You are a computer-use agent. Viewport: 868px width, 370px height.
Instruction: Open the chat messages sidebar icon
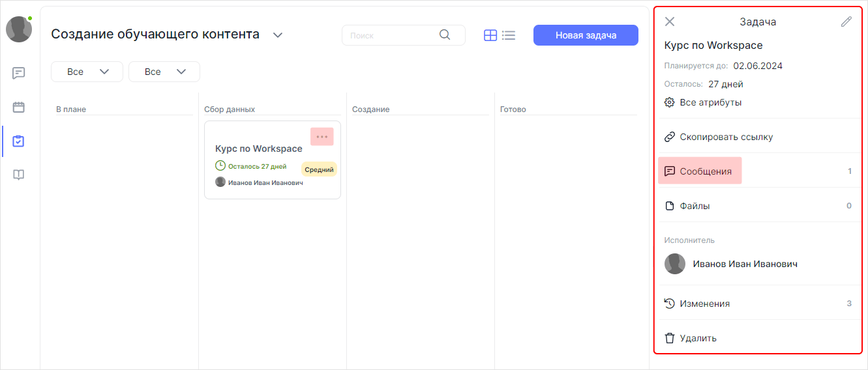pyautogui.click(x=19, y=73)
